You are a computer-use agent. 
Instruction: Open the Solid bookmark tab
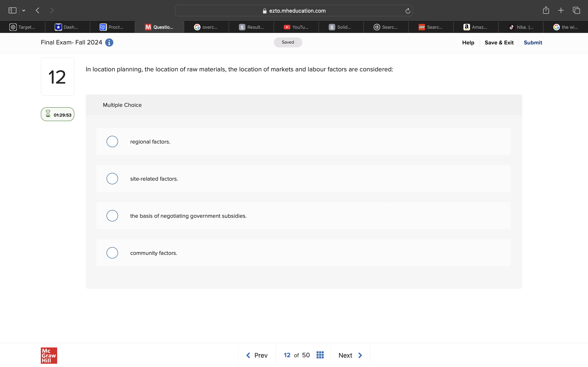pyautogui.click(x=341, y=27)
